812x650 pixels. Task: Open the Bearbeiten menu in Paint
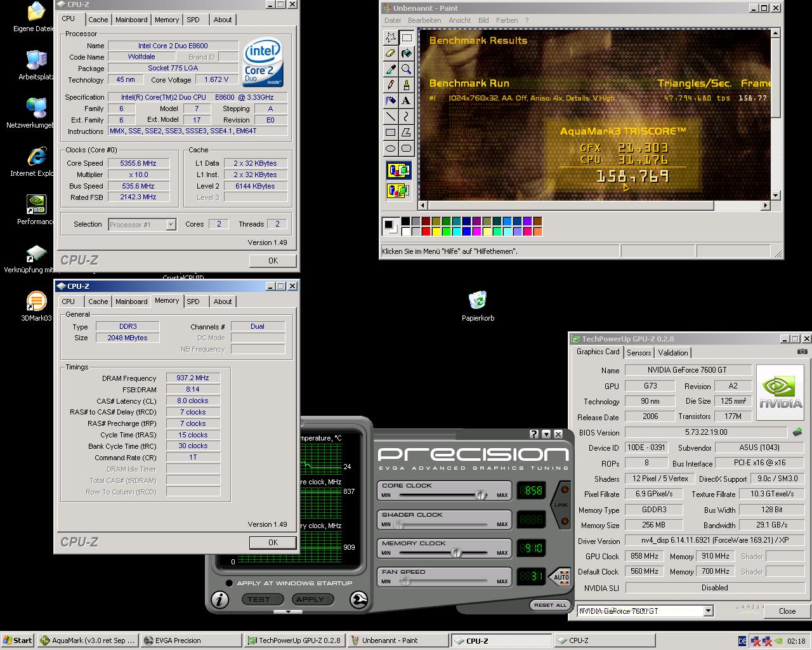point(424,20)
